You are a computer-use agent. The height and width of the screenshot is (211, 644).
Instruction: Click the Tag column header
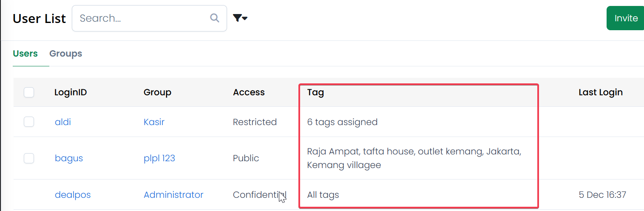tap(315, 92)
